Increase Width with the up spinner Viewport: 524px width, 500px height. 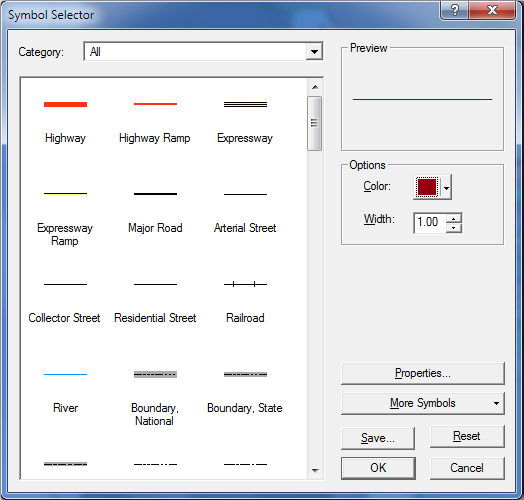point(454,219)
